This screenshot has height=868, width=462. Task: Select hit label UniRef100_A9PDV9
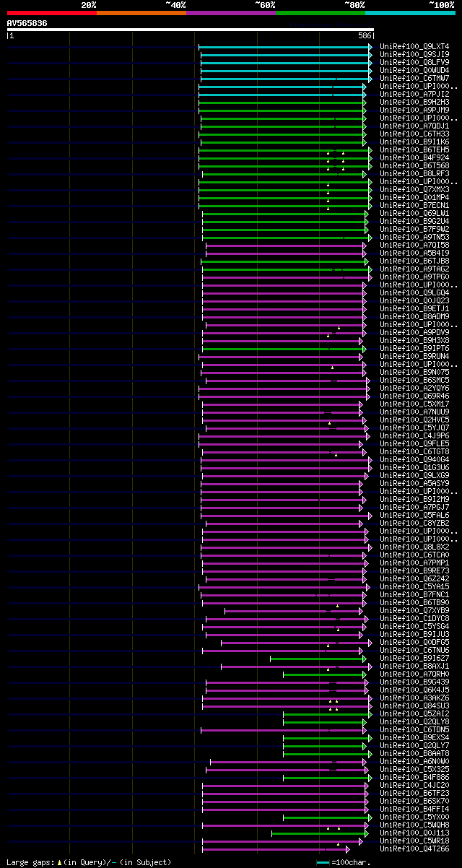[414, 332]
